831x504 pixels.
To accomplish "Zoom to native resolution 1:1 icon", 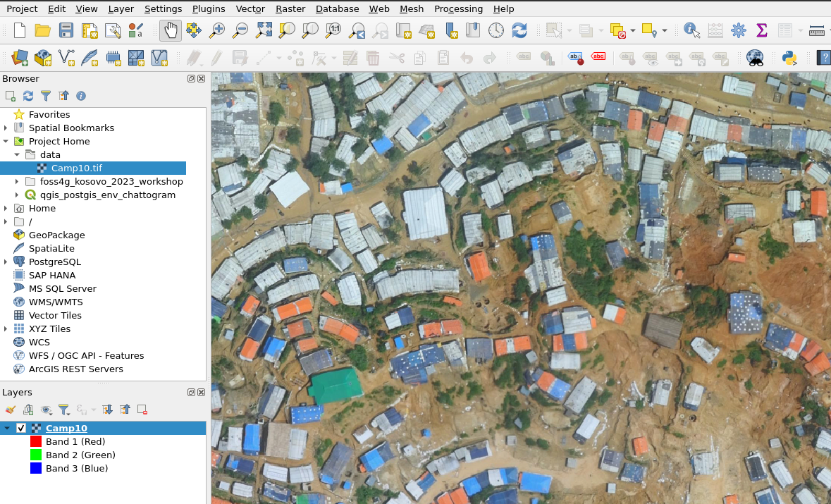I will (x=333, y=30).
